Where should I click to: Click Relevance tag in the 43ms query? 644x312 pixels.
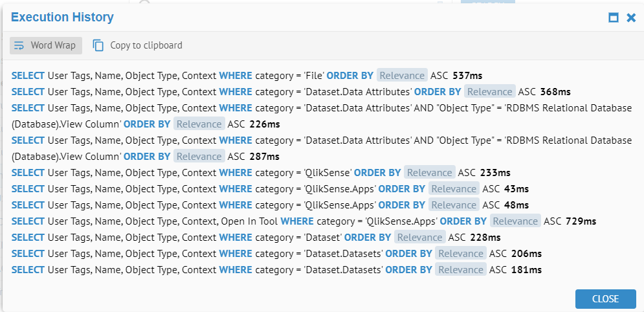[x=454, y=188]
